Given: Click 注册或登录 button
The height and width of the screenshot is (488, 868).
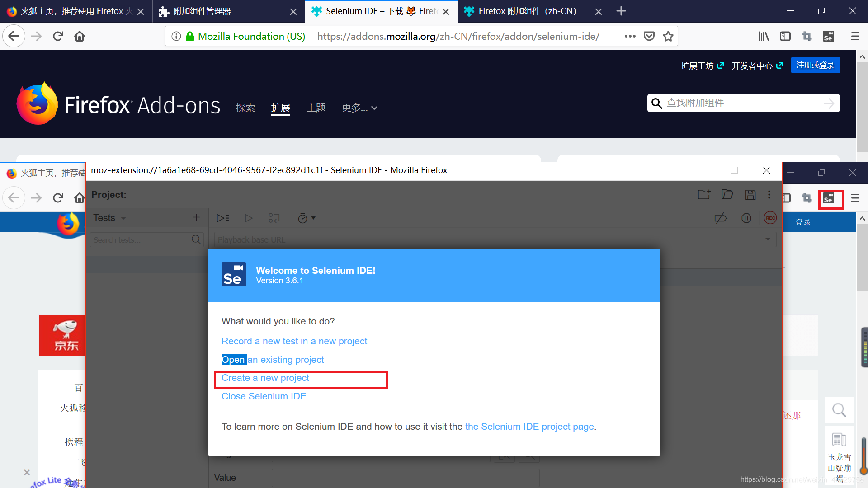Looking at the screenshot, I should tap(815, 65).
